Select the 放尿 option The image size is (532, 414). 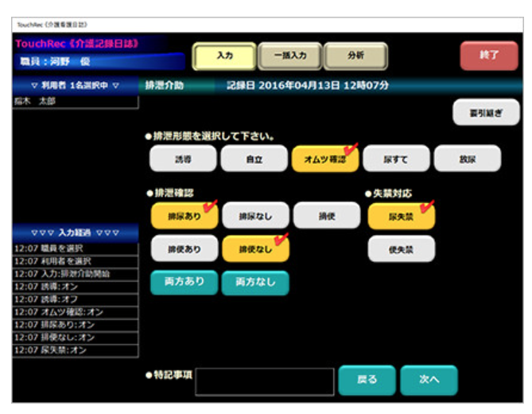click(x=467, y=158)
